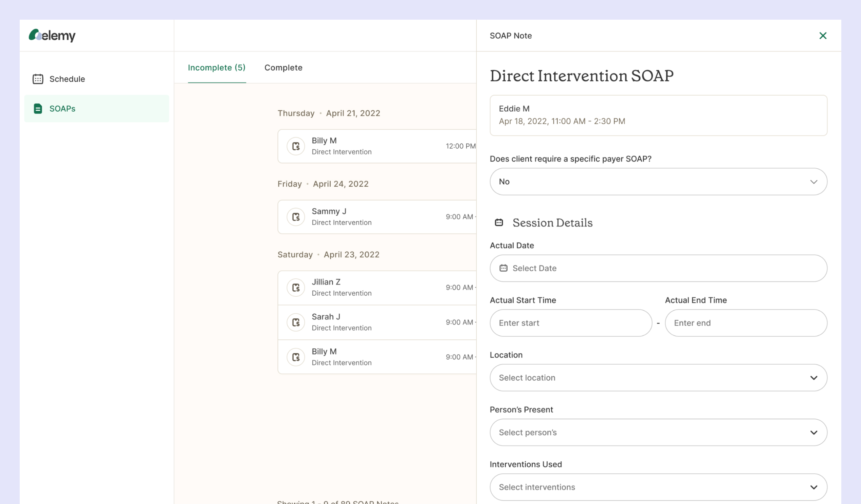The width and height of the screenshot is (861, 504).
Task: Expand the Select location dropdown
Action: point(658,378)
